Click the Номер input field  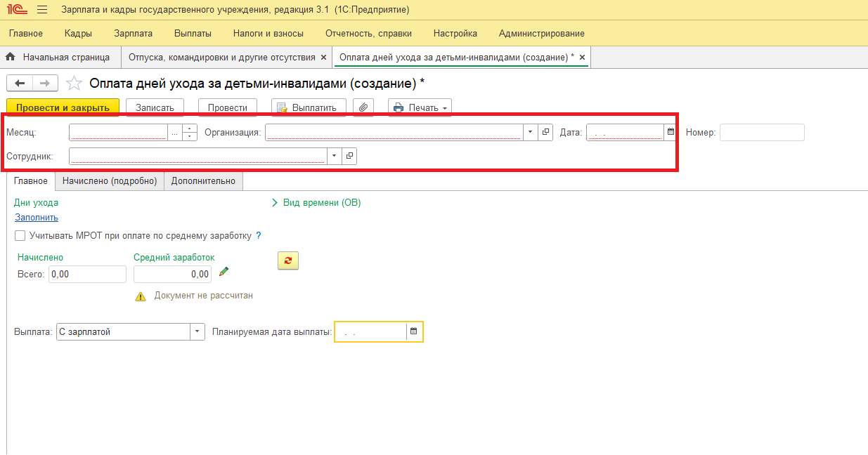tap(762, 132)
